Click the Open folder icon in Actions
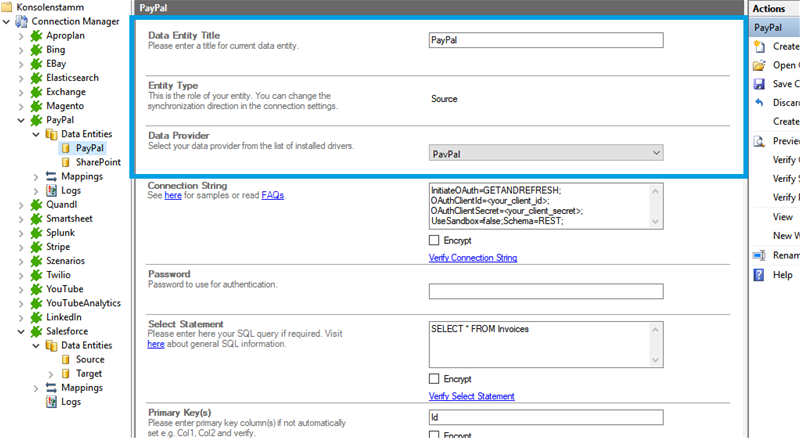Viewport: 800px width, 438px height. [x=760, y=65]
